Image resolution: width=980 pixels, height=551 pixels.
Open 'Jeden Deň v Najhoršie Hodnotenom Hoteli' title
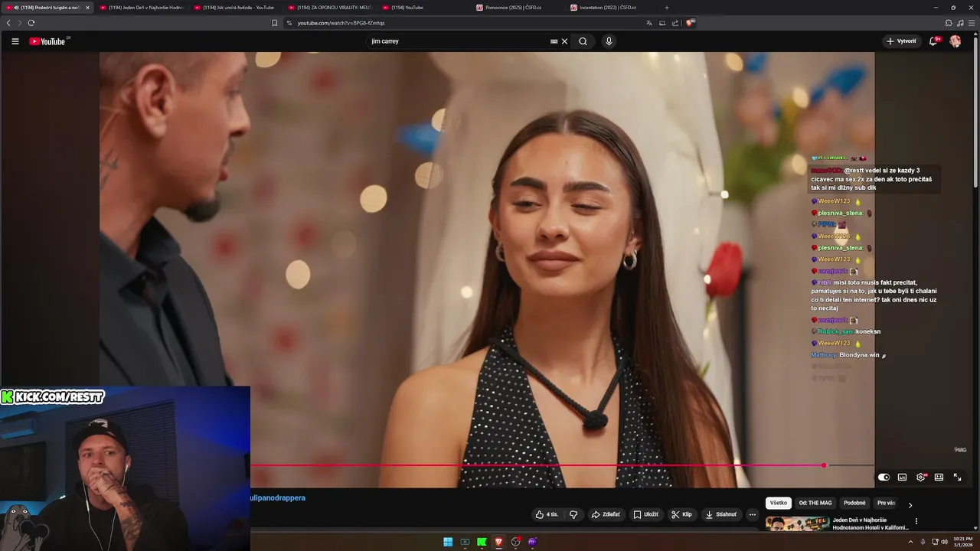[871, 524]
